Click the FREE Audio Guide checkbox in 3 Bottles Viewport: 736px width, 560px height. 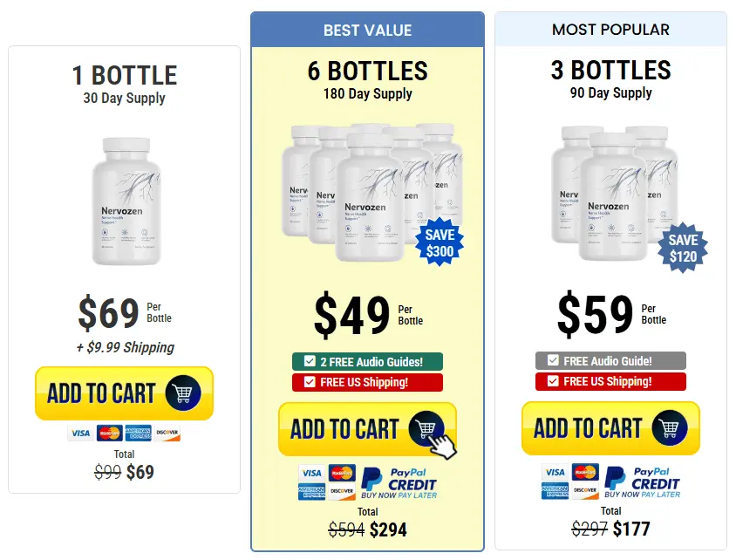[x=553, y=360]
